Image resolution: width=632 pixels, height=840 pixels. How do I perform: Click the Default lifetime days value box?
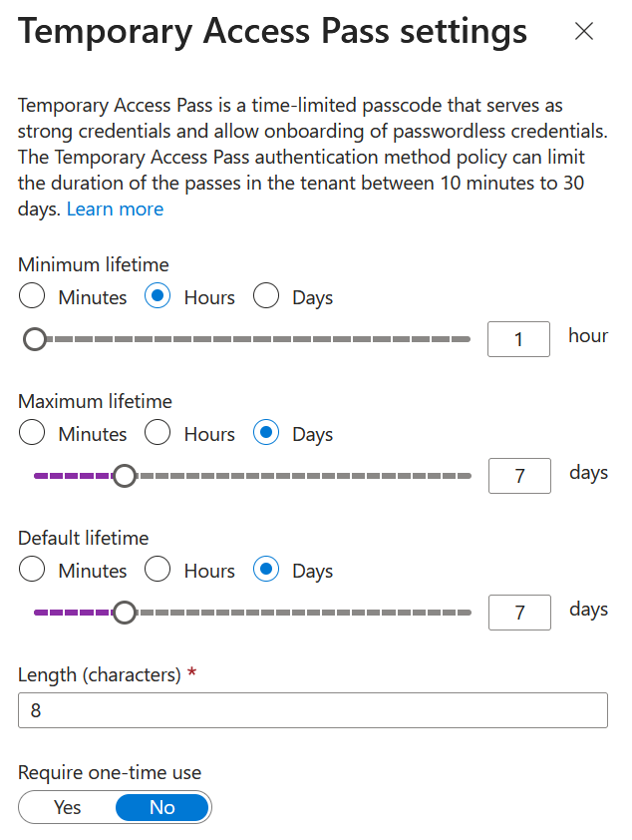(x=519, y=613)
